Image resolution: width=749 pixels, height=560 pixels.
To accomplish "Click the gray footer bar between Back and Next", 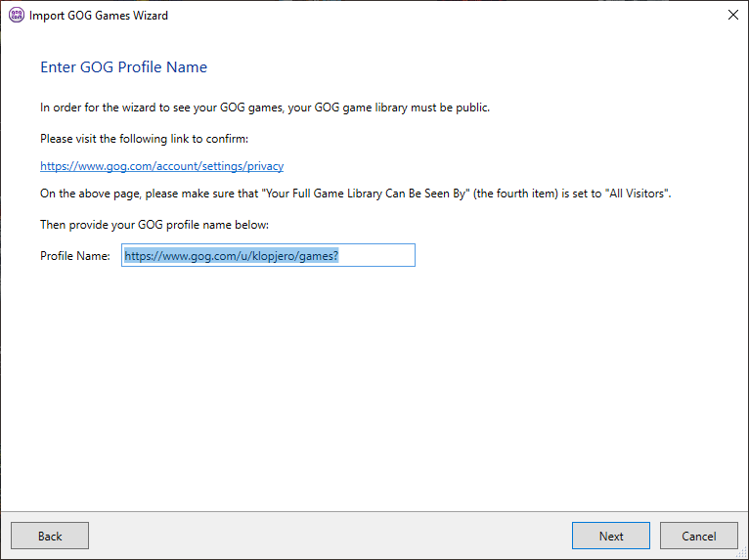I will pos(330,536).
